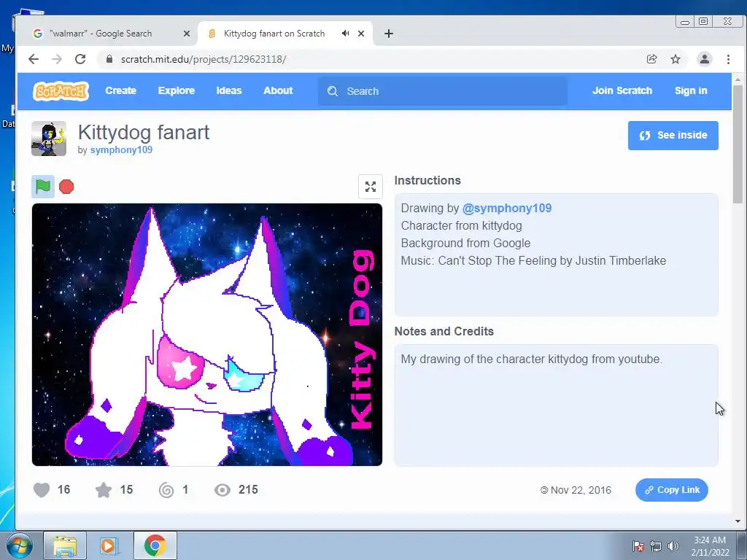Click the share page icon
Image resolution: width=747 pixels, height=560 pixels.
click(651, 59)
